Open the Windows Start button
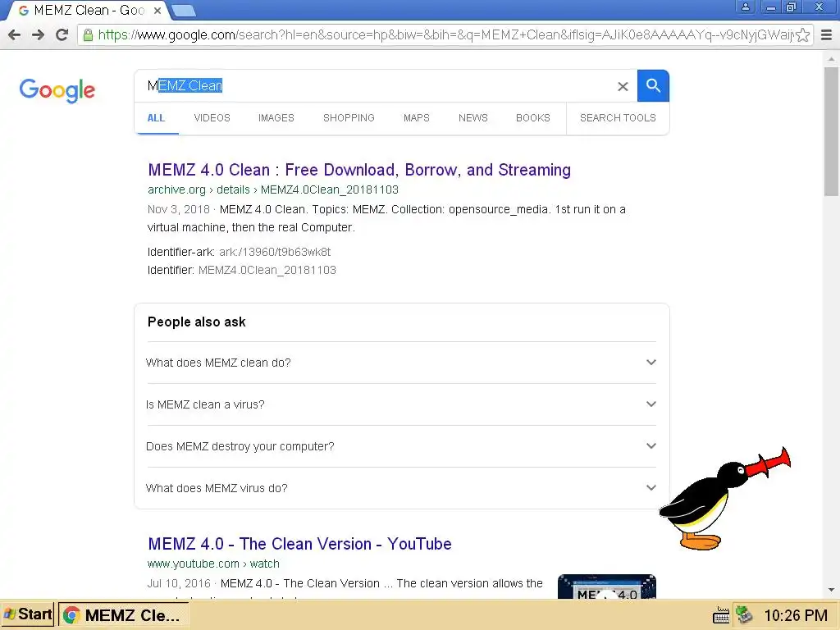Image resolution: width=840 pixels, height=630 pixels. 27,614
